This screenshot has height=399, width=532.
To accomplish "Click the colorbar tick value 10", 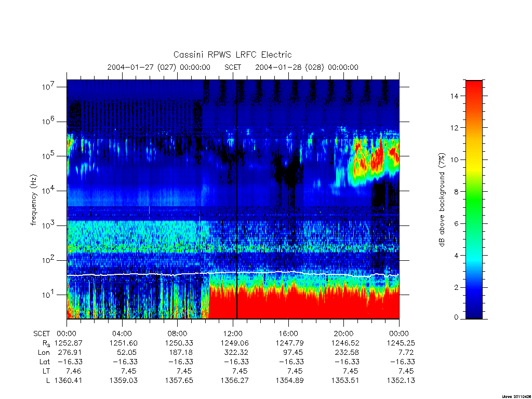I will tap(454, 160).
